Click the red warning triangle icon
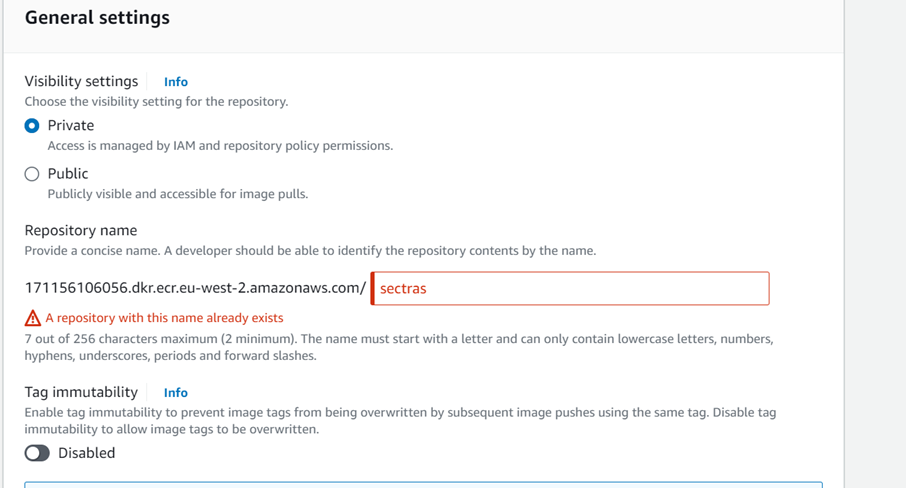The image size is (906, 488). point(33,318)
